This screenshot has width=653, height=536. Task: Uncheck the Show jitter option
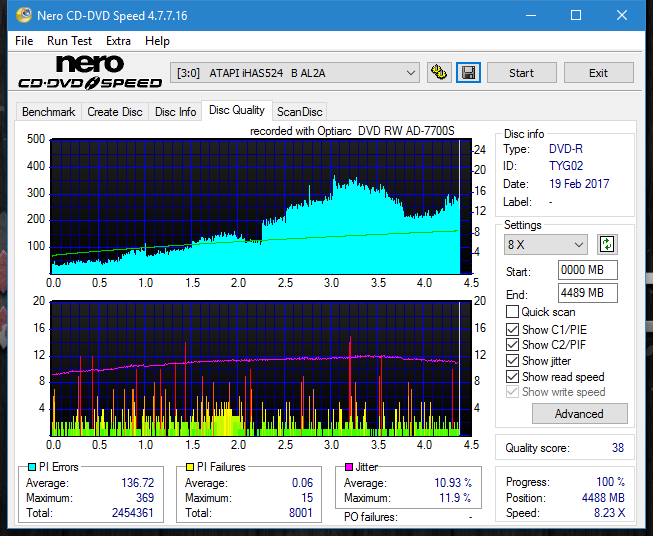pyautogui.click(x=512, y=361)
